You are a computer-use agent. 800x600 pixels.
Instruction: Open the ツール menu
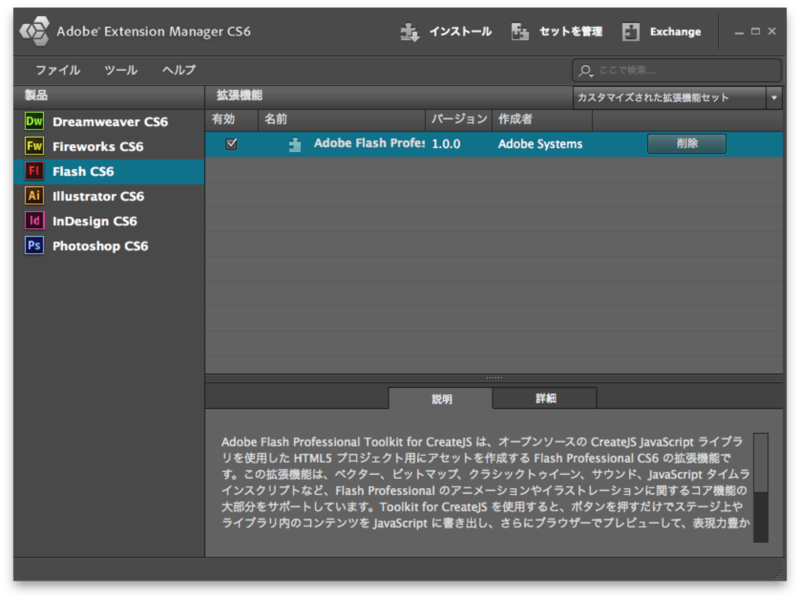121,71
